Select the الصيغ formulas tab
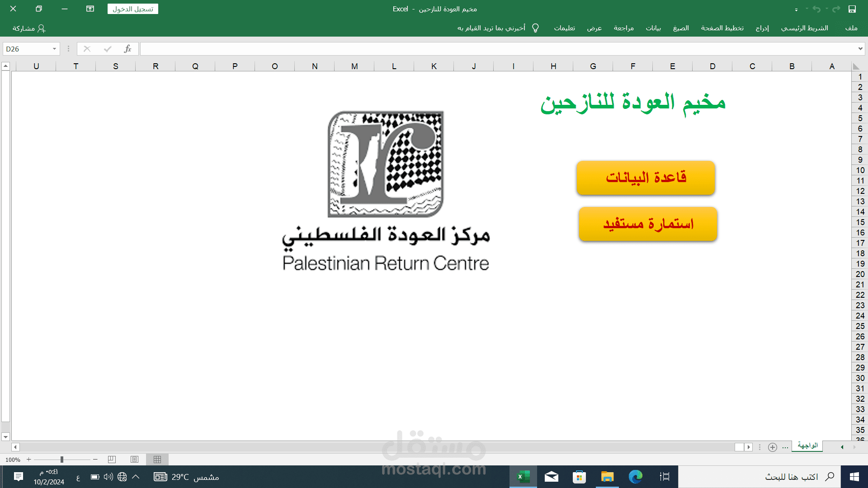 [681, 28]
